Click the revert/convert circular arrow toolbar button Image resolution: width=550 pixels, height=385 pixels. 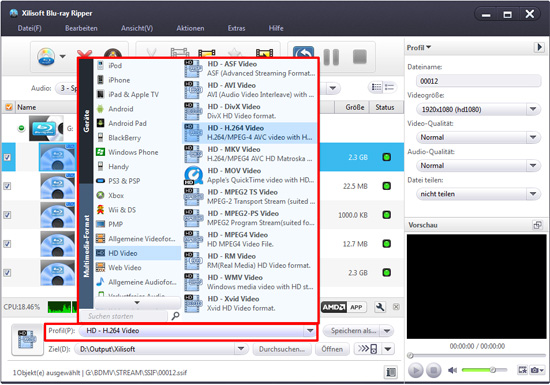[x=303, y=55]
